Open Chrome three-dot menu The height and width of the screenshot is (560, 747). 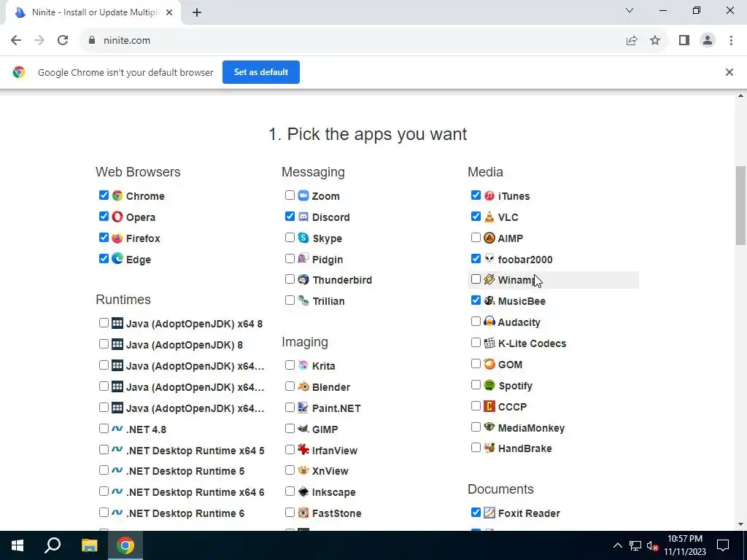(x=731, y=41)
